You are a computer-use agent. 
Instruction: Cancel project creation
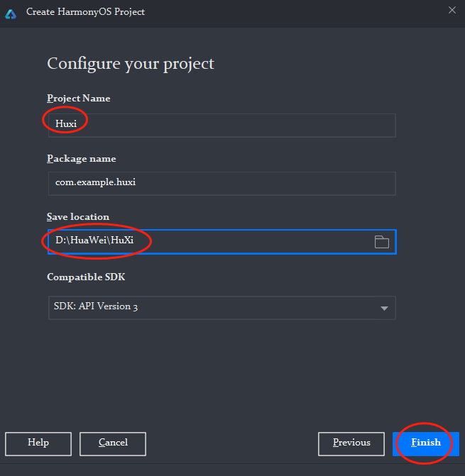(x=113, y=444)
